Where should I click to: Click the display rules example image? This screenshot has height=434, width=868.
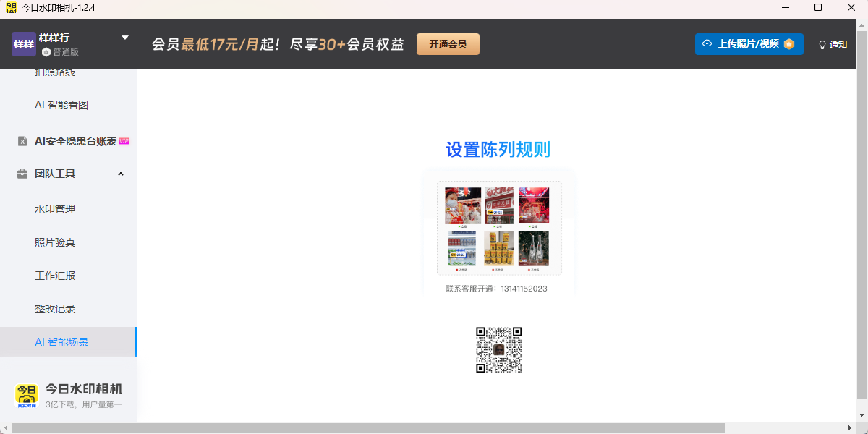point(499,228)
